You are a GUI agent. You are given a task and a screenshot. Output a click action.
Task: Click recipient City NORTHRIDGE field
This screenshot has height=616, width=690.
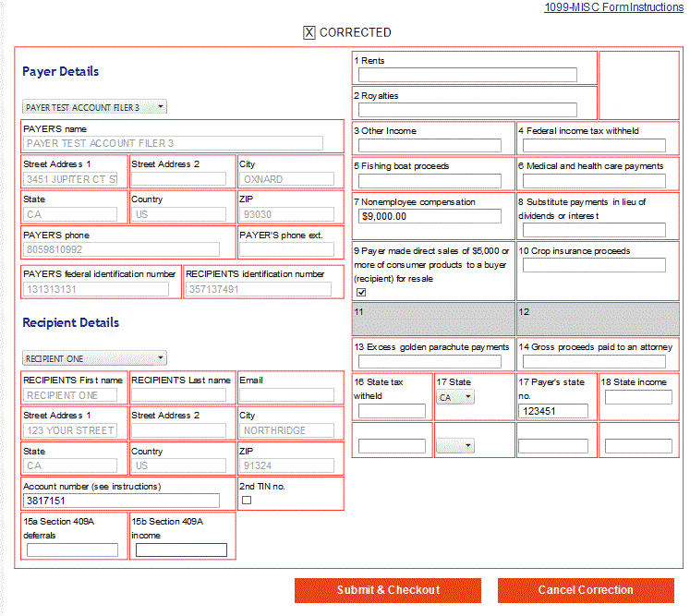coord(286,430)
